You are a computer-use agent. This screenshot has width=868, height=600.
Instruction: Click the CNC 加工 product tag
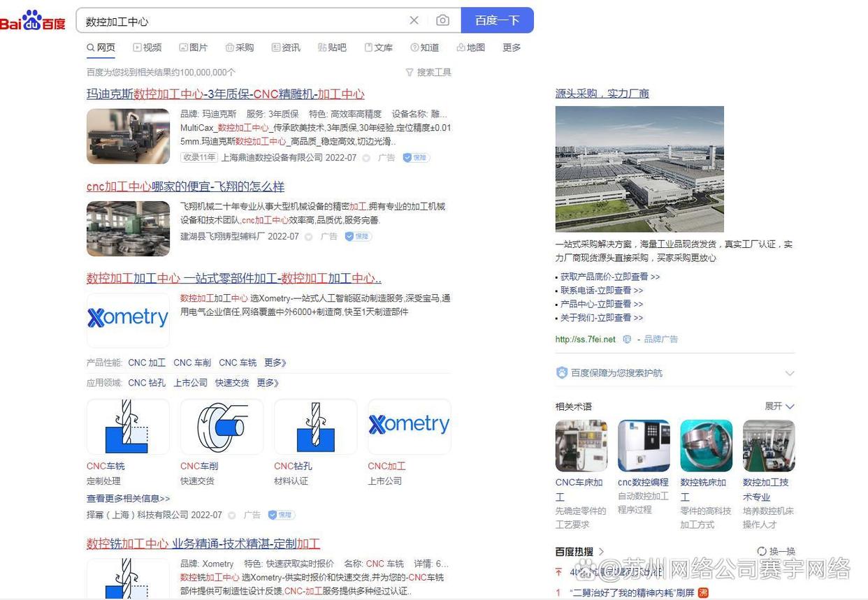coord(147,363)
